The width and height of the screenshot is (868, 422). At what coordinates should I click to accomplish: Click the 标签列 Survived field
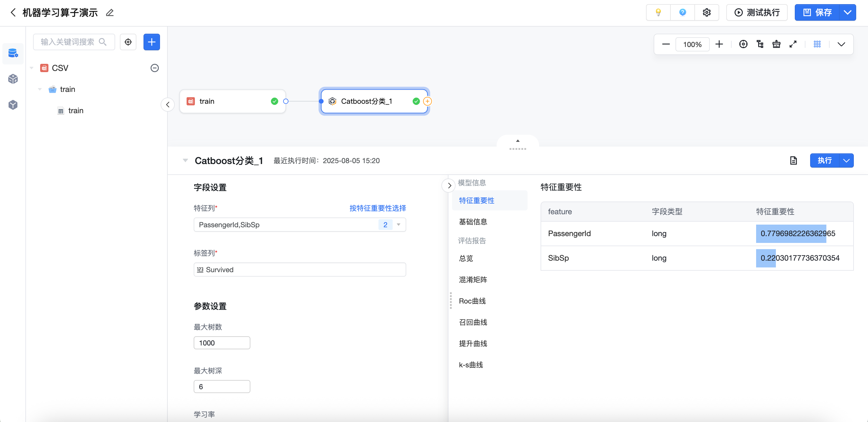point(300,270)
